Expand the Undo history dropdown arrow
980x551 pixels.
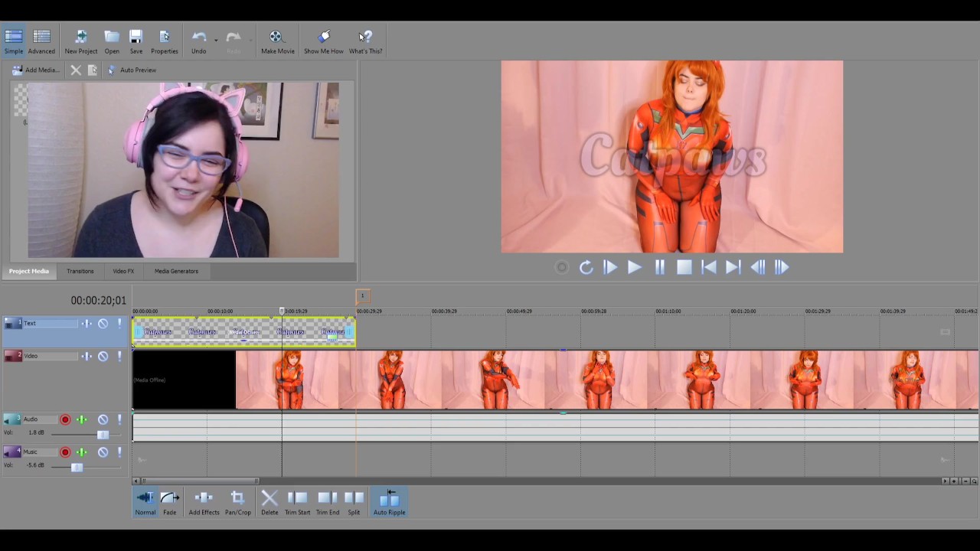[x=216, y=40]
